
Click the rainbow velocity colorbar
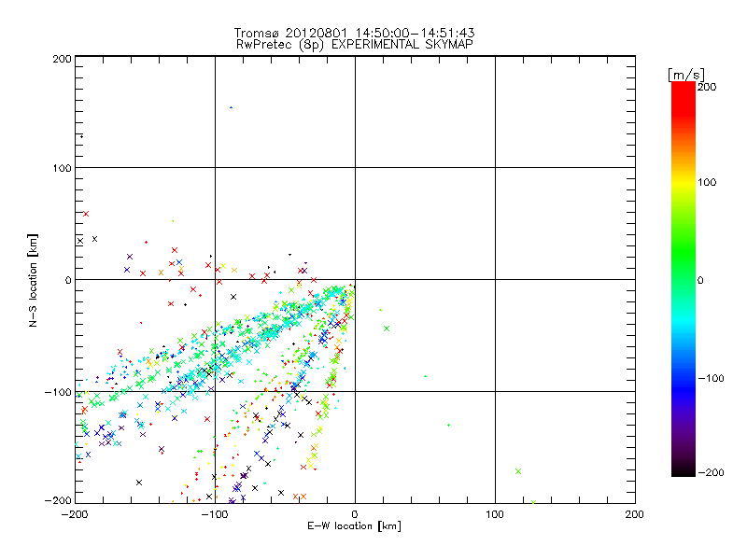(684, 279)
